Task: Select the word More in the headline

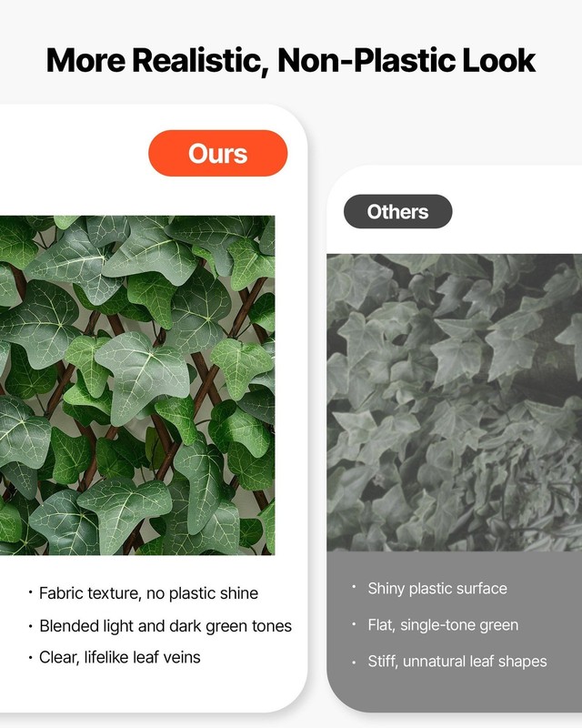Action: (x=85, y=60)
